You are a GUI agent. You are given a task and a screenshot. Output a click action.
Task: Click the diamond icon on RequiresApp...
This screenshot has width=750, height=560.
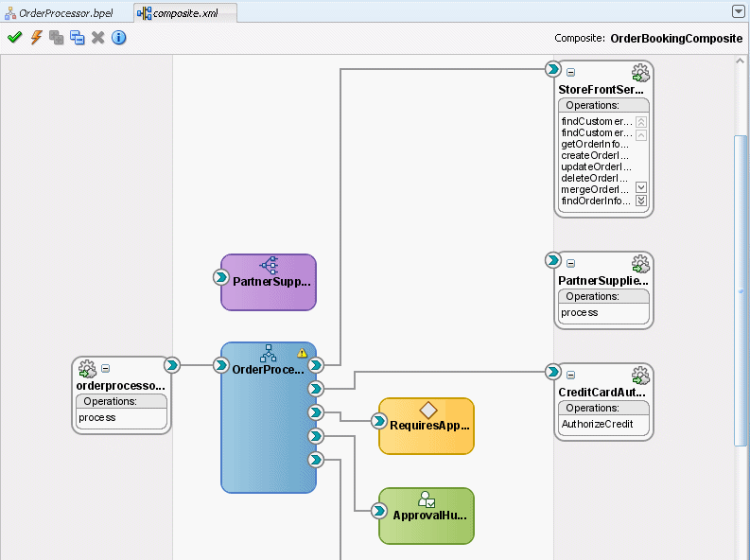pos(428,410)
